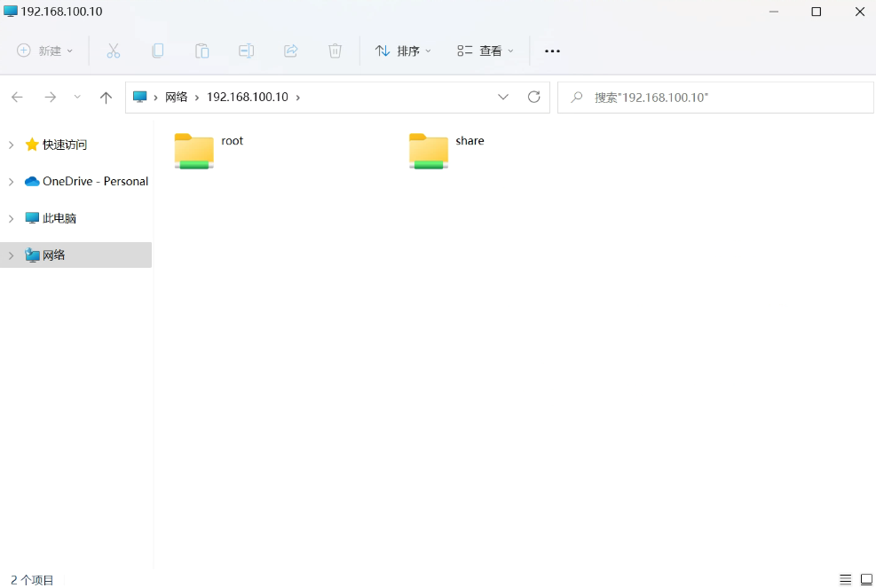Click the Cut scissors icon in toolbar
The image size is (876, 588).
(x=113, y=51)
